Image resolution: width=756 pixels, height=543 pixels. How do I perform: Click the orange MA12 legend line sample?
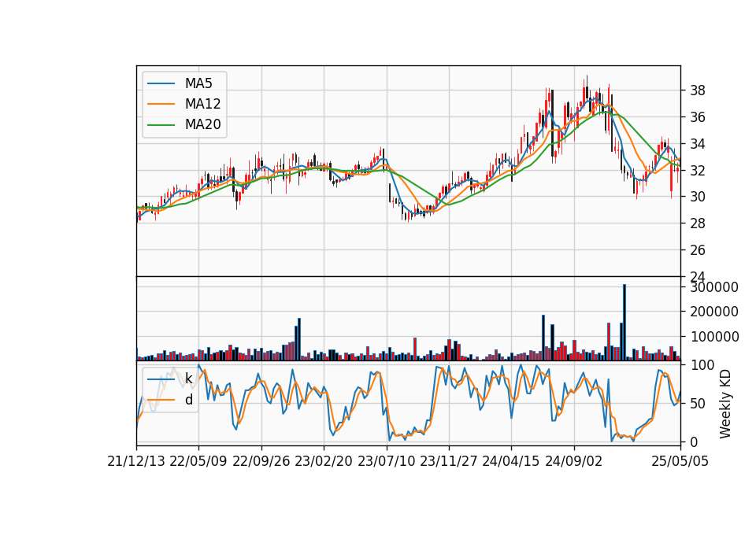click(x=161, y=104)
